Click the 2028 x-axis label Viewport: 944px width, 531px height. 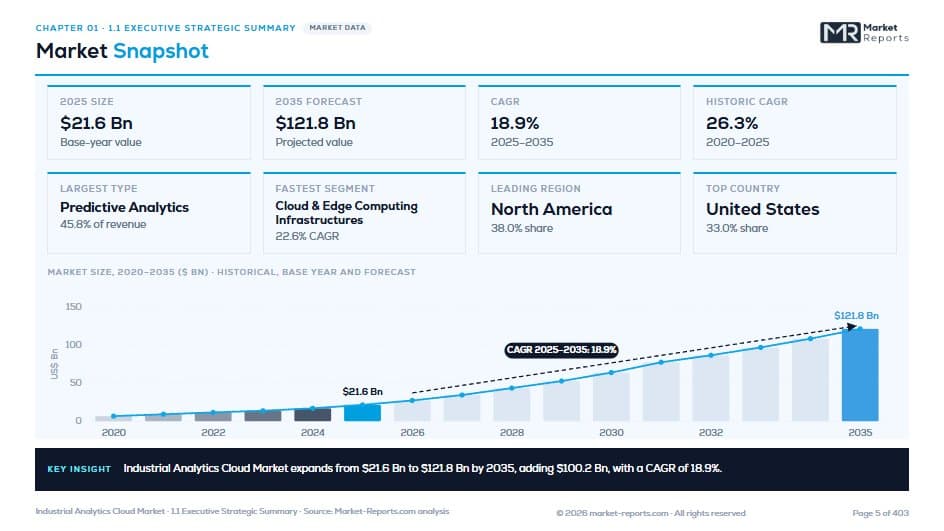(x=512, y=432)
